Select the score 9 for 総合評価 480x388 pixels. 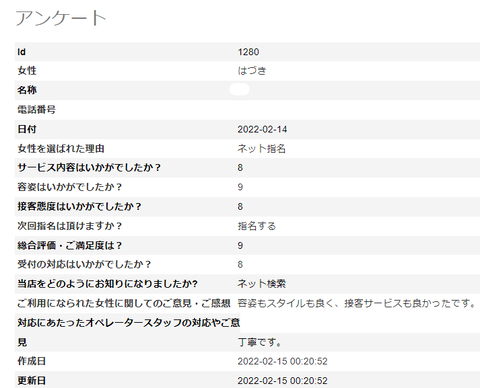(x=240, y=246)
